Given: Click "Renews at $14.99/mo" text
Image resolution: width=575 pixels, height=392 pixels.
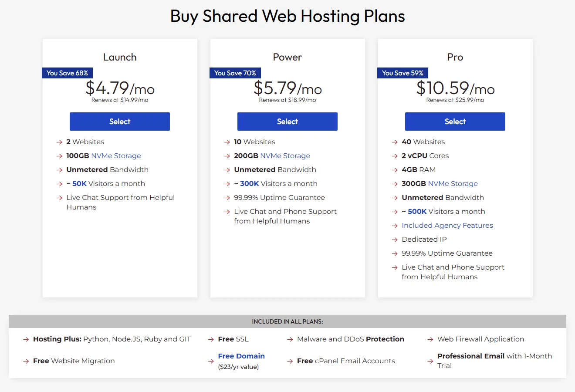Looking at the screenshot, I should (x=120, y=100).
